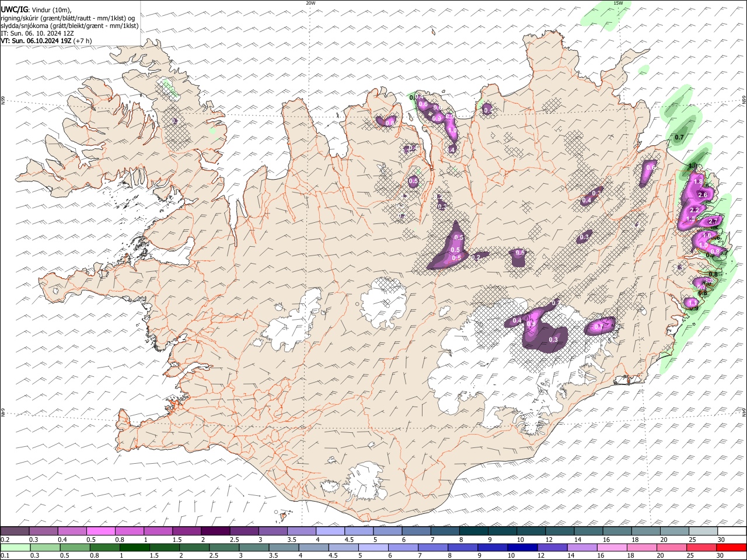Image resolution: width=747 pixels, height=560 pixels.
Task: Click the 1.6 snowfall value on the east coast
Action: tap(707, 235)
